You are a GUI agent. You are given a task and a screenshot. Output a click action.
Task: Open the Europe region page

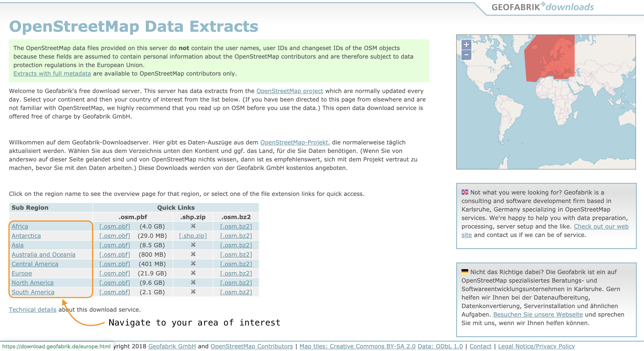[22, 273]
